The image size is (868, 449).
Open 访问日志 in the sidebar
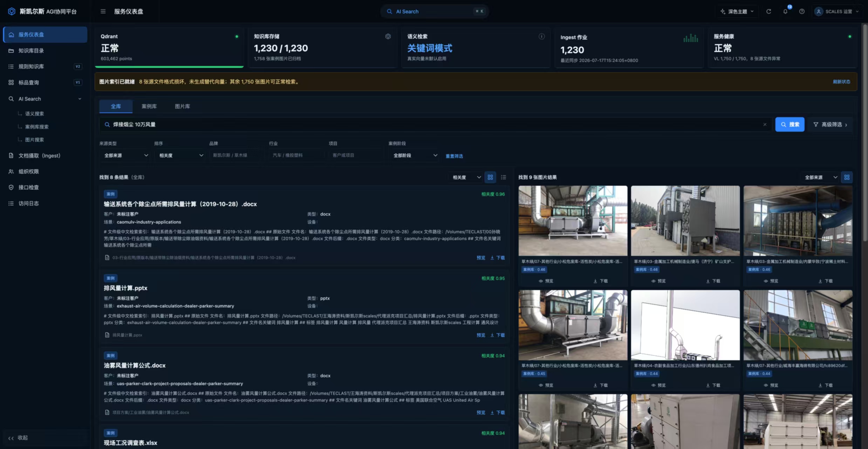pyautogui.click(x=45, y=203)
